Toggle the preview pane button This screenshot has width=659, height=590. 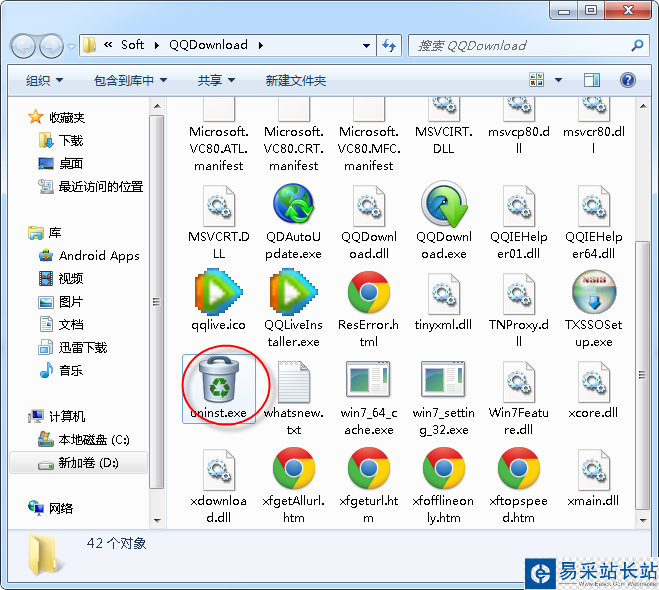[592, 80]
